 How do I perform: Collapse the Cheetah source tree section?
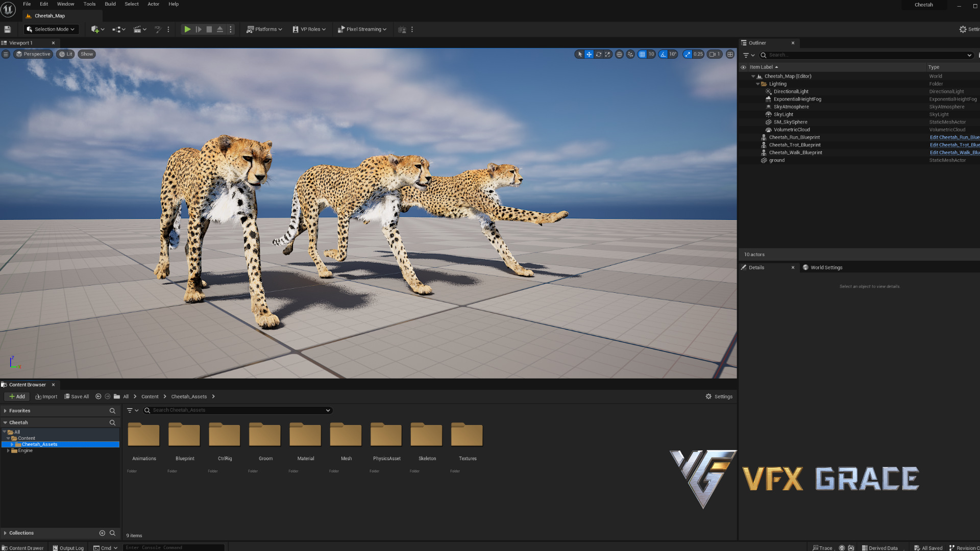pyautogui.click(x=5, y=423)
